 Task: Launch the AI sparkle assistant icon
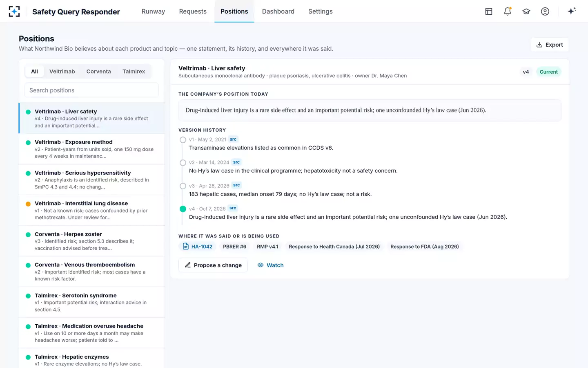pyautogui.click(x=572, y=11)
